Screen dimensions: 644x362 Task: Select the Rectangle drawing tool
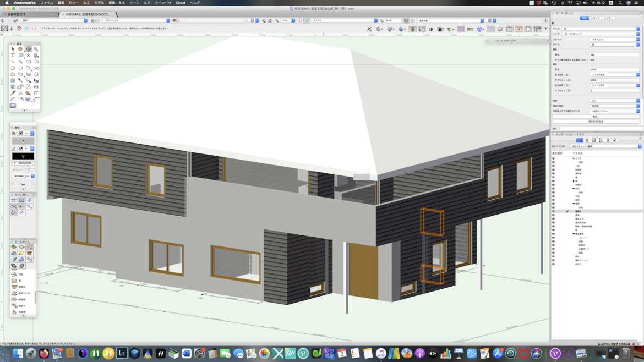pyautogui.click(x=29, y=62)
